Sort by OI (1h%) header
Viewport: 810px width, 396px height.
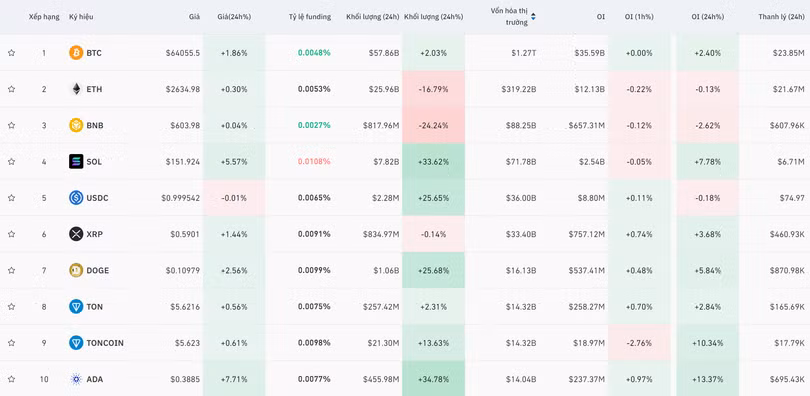pyautogui.click(x=639, y=17)
